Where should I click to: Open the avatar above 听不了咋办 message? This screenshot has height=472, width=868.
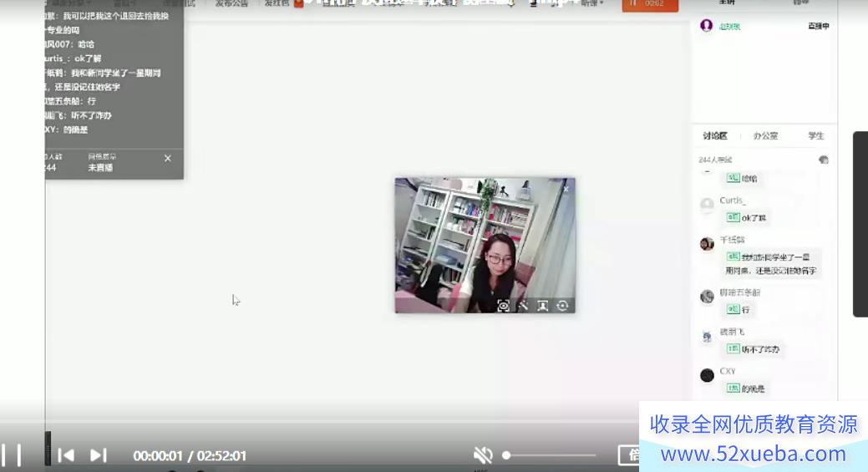coord(707,336)
